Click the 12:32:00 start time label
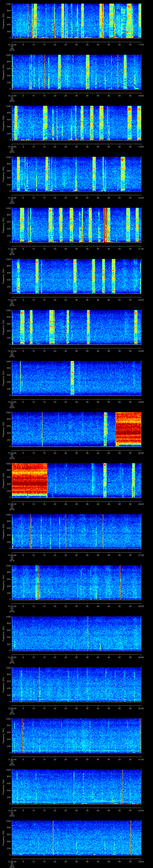The image size is (153, 868). [12, 861]
